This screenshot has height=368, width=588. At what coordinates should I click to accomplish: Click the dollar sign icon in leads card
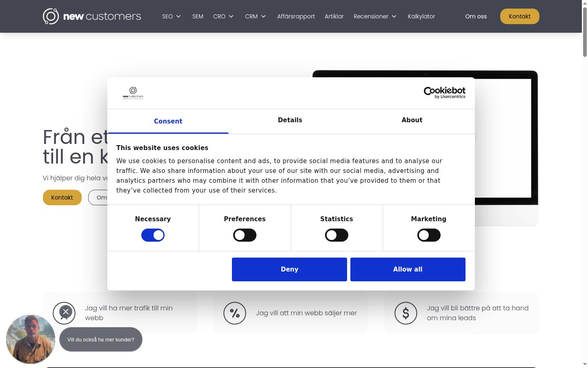point(406,313)
